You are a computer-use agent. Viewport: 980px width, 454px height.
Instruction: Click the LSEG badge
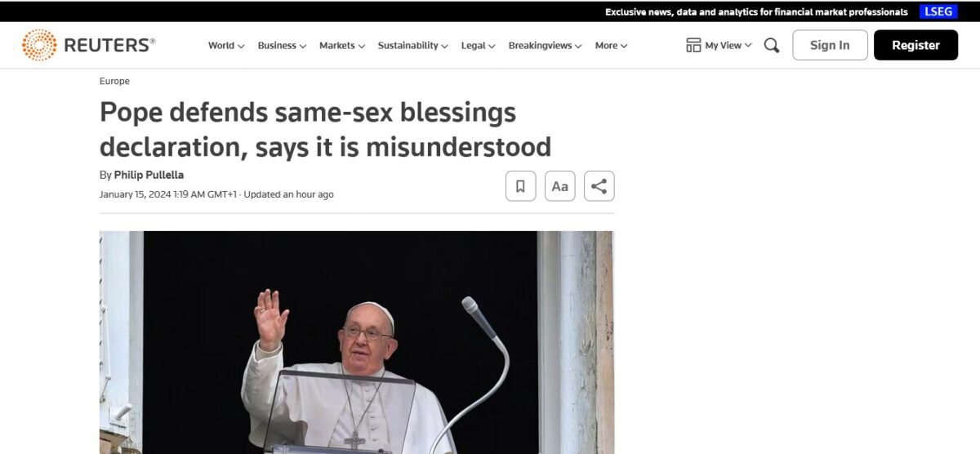938,11
